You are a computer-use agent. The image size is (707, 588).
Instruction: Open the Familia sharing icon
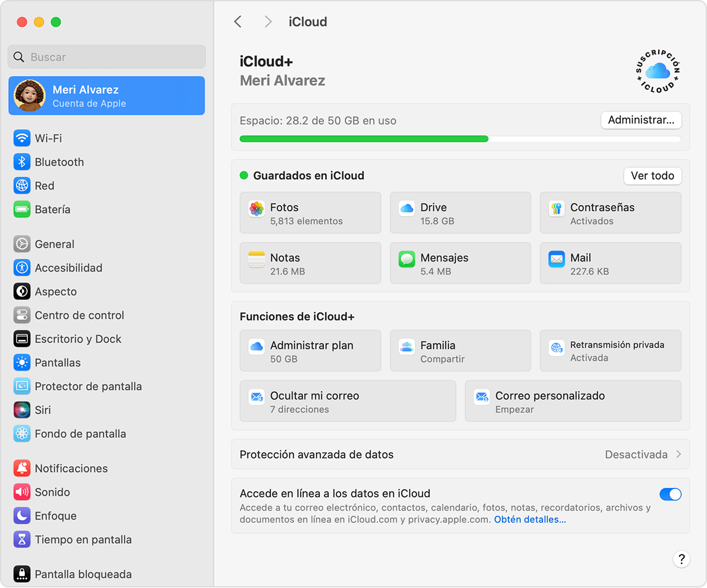tap(407, 346)
